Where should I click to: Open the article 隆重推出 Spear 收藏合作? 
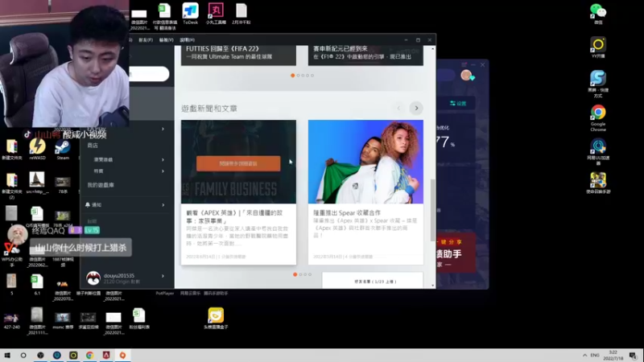[365, 192]
